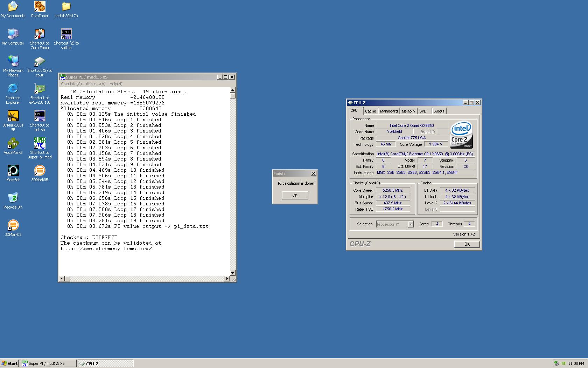Activate CPU-Z taskbar button
Viewport: 588px width, 368px height.
[x=105, y=363]
